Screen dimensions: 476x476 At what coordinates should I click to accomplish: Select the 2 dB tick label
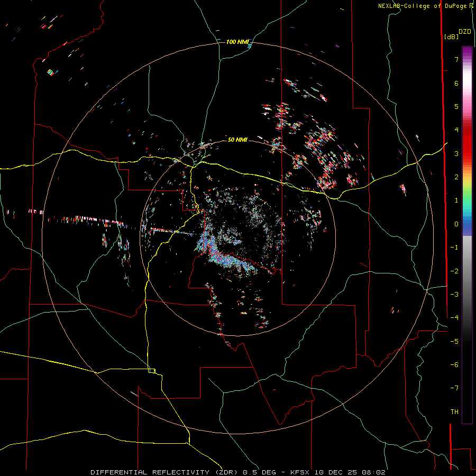[456, 177]
